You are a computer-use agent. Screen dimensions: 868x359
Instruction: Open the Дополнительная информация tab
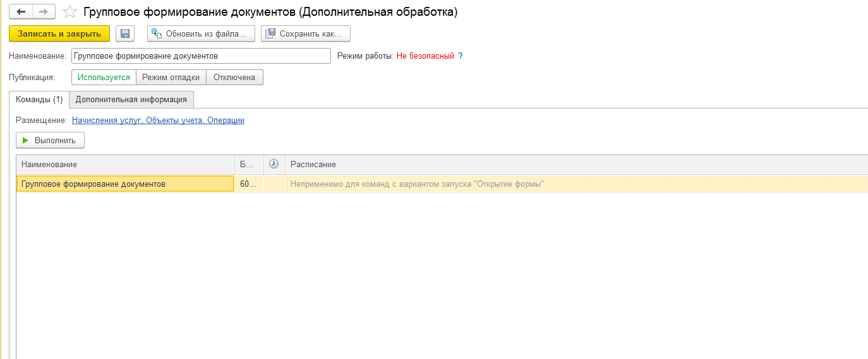[x=131, y=100]
